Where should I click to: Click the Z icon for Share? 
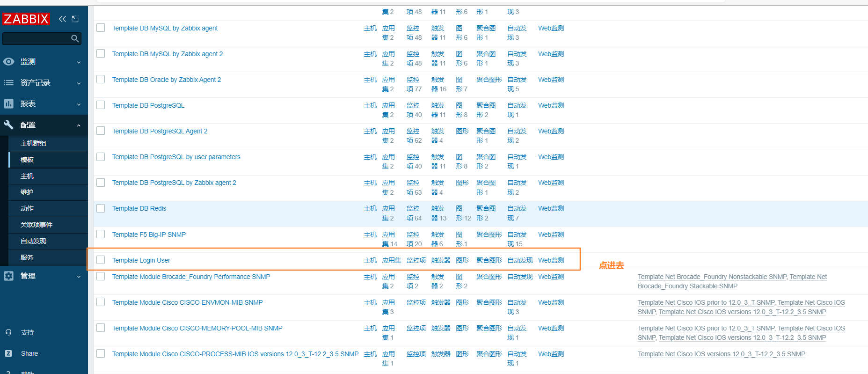click(x=8, y=353)
